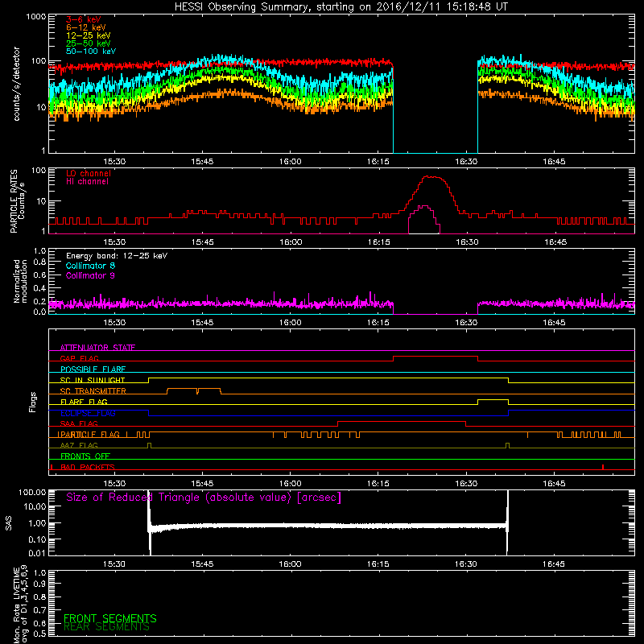The image size is (644, 644).
Task: Select the 12-25 keV legend label
Action: coord(89,35)
